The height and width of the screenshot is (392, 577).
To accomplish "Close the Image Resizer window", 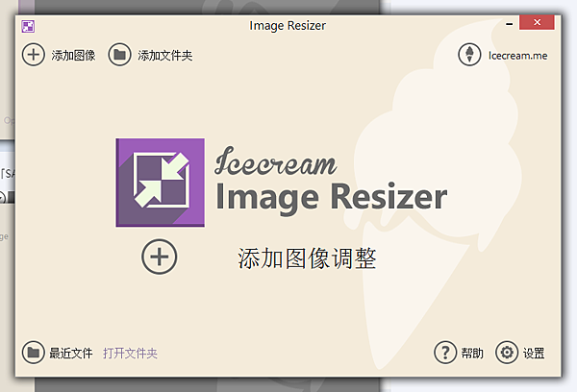I will pos(537,22).
